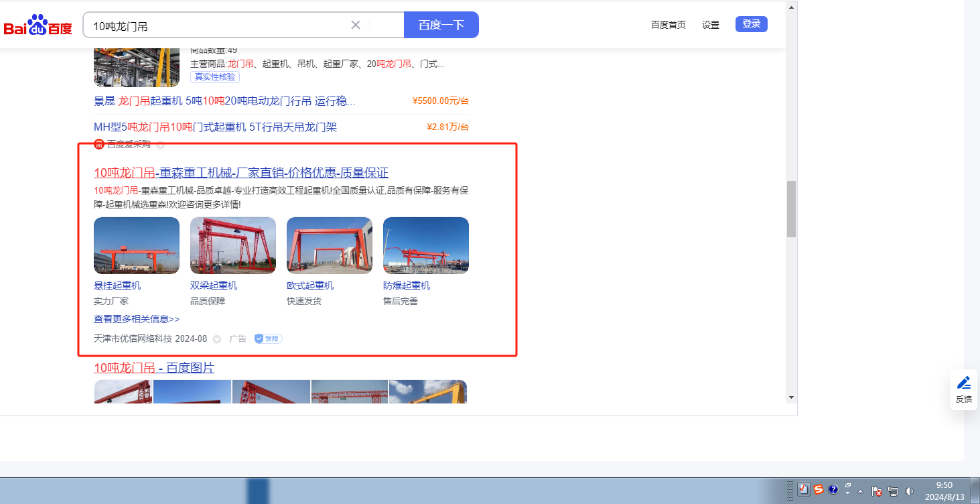Click the page vertical scrollbar thumb
Screen dimensions: 980x504
[791, 209]
